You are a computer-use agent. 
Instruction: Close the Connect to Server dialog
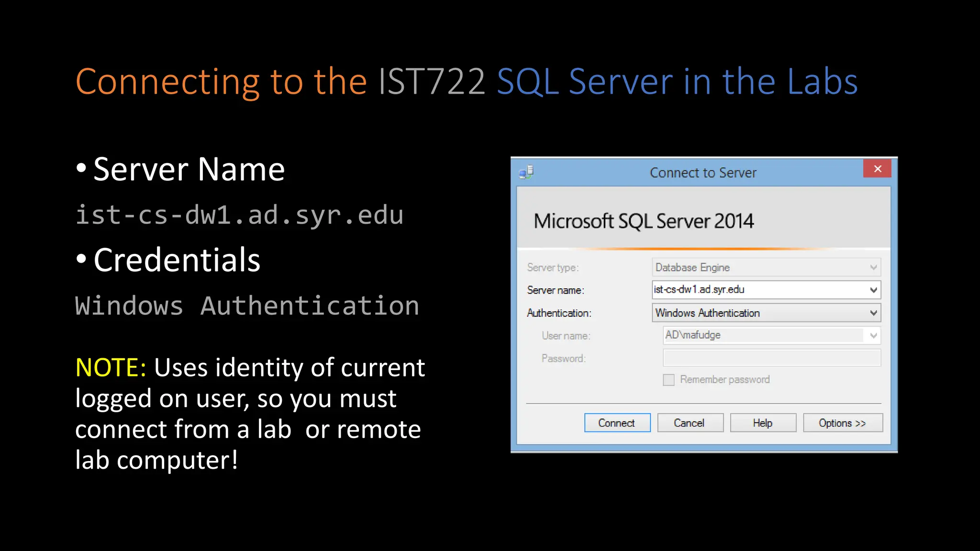click(x=877, y=168)
